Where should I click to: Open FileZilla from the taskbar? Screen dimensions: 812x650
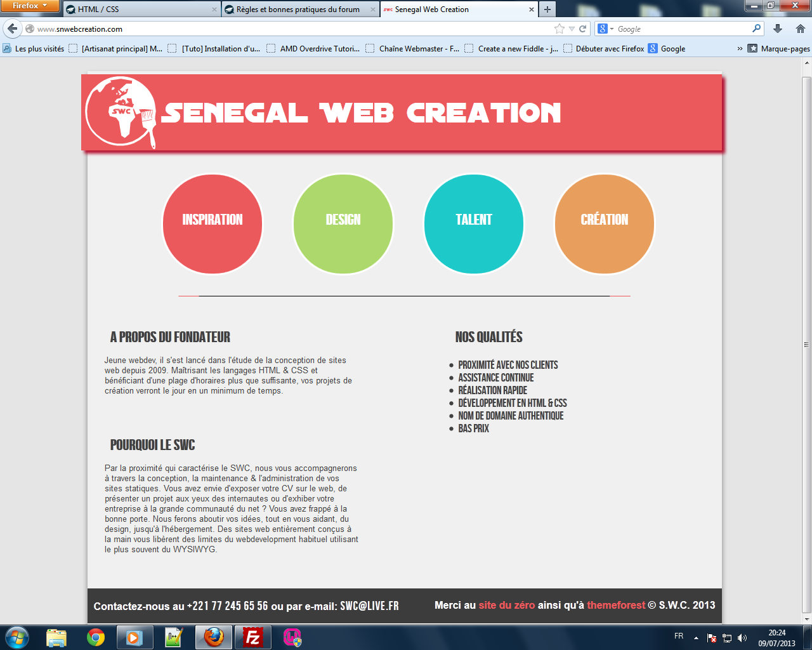click(x=253, y=637)
